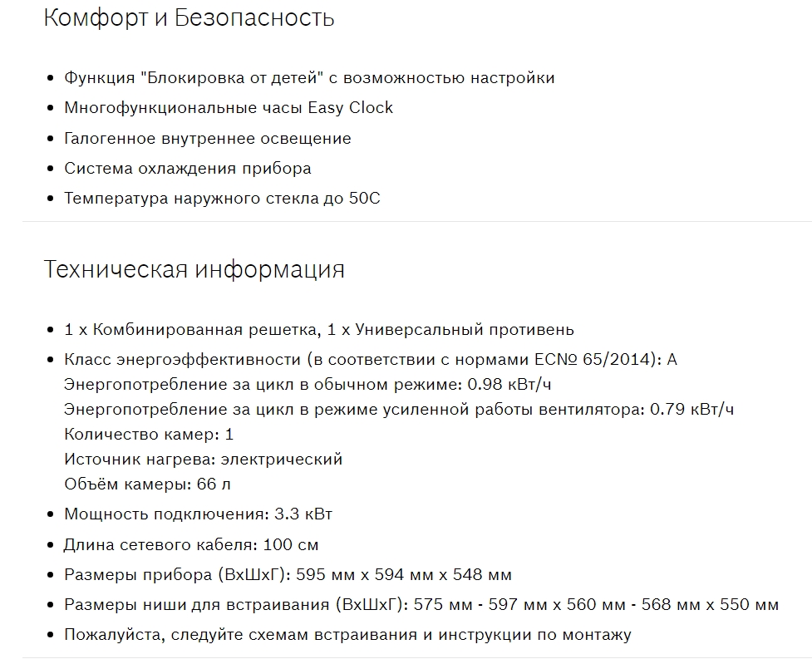812x659 pixels.
Task: Click the "Температура наружного стекла до 50С" text
Action: 222,199
